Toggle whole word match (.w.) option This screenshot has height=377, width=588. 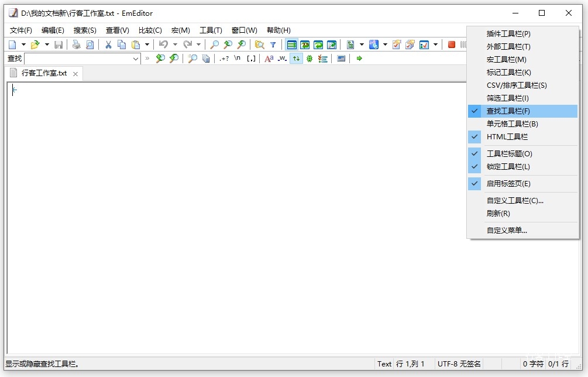point(282,59)
